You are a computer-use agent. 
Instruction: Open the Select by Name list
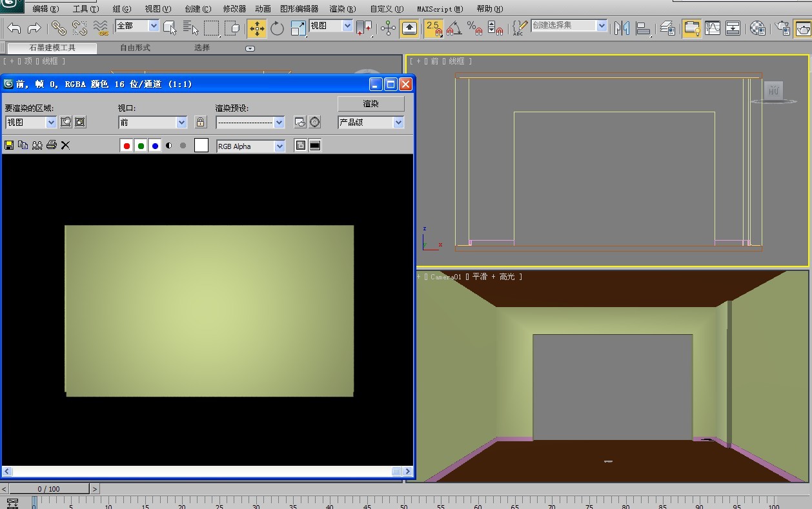190,28
